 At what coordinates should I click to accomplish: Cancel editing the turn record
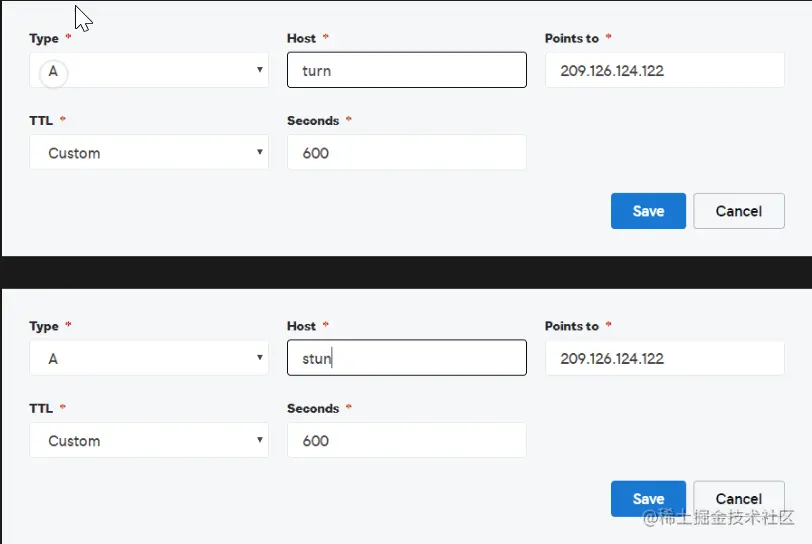click(738, 211)
